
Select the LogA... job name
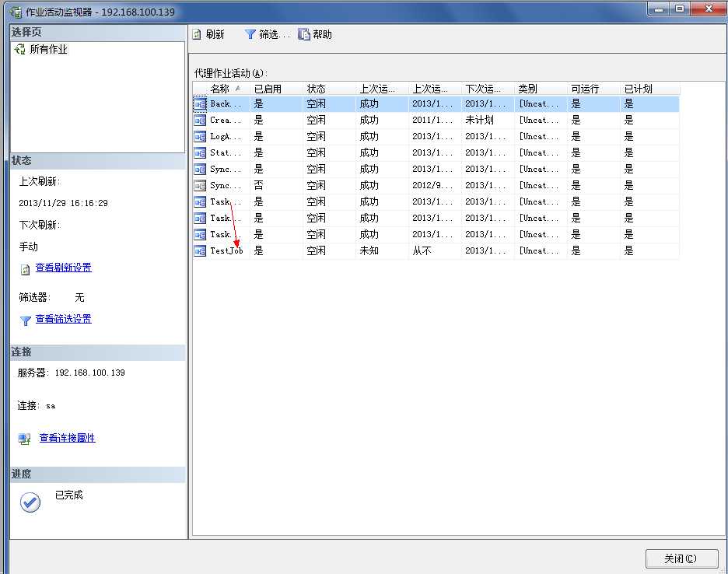[226, 137]
